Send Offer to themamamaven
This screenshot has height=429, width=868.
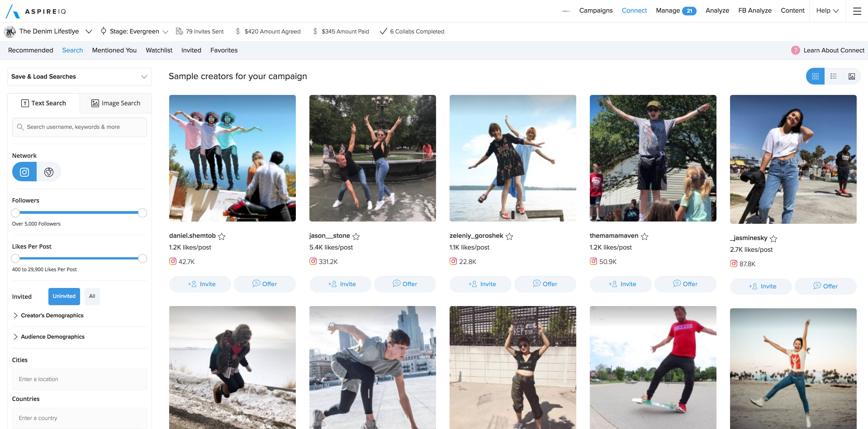click(x=685, y=284)
